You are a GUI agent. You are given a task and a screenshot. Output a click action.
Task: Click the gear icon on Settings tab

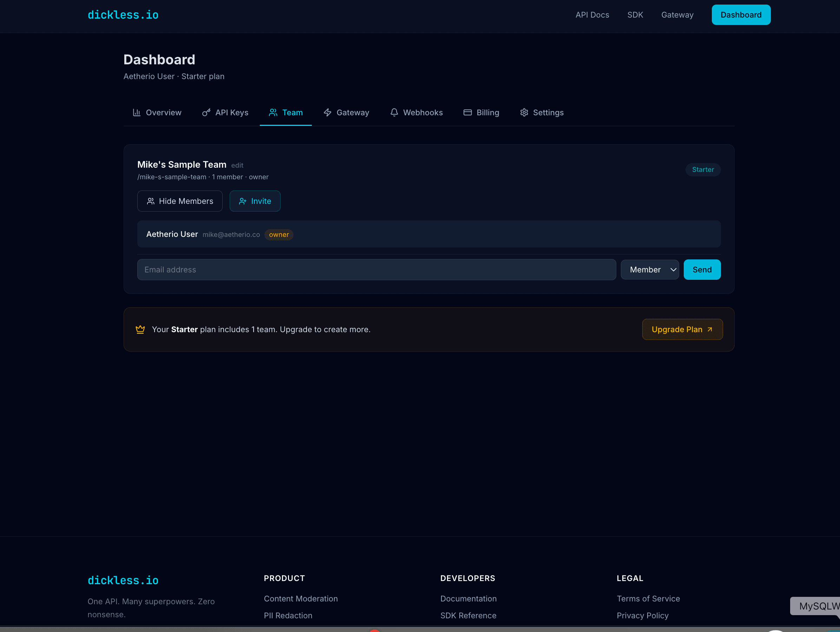point(524,112)
